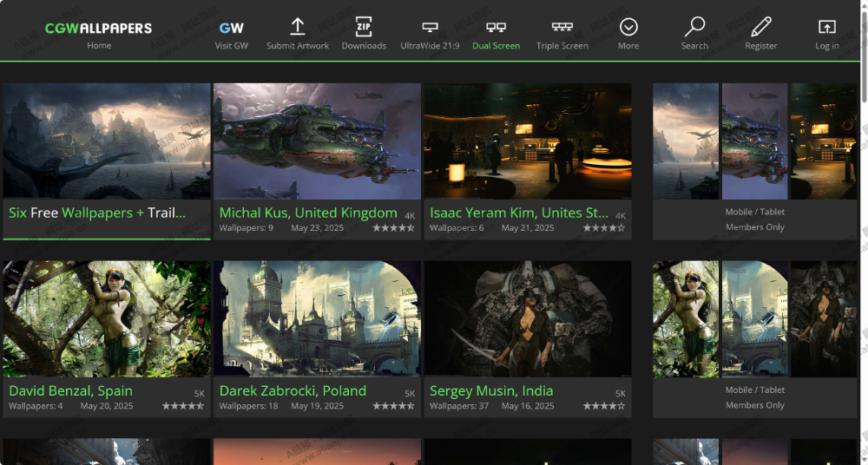Viewport: 868px width, 465px height.
Task: Click the Triple Screen label
Action: [x=562, y=46]
